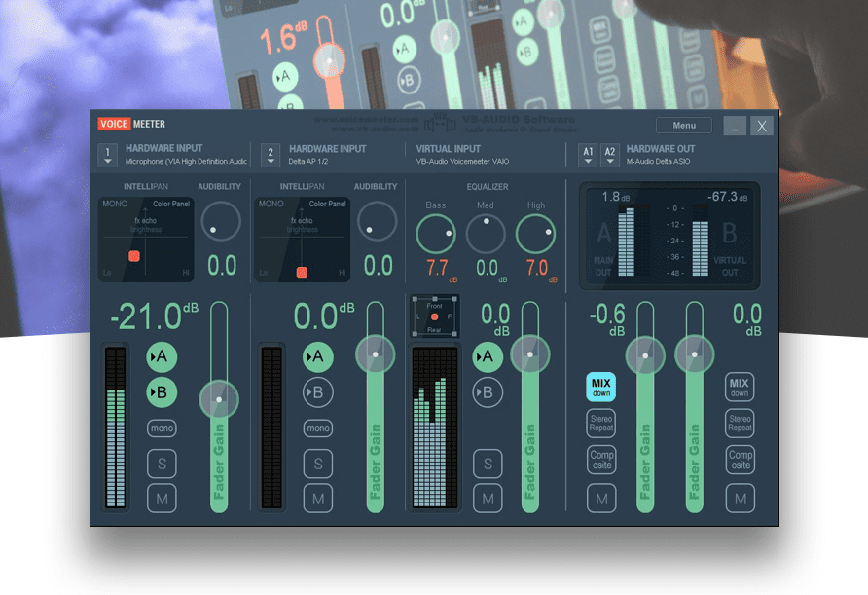Toggle B bus routing on Hardware Input 1

pos(162,392)
